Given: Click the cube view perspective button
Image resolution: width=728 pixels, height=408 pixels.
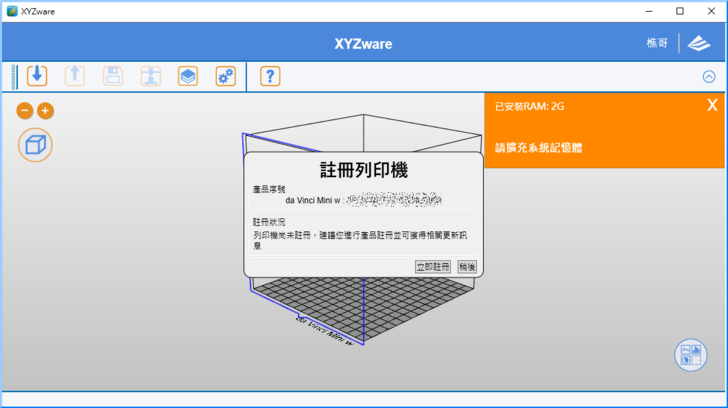Looking at the screenshot, I should (x=35, y=145).
